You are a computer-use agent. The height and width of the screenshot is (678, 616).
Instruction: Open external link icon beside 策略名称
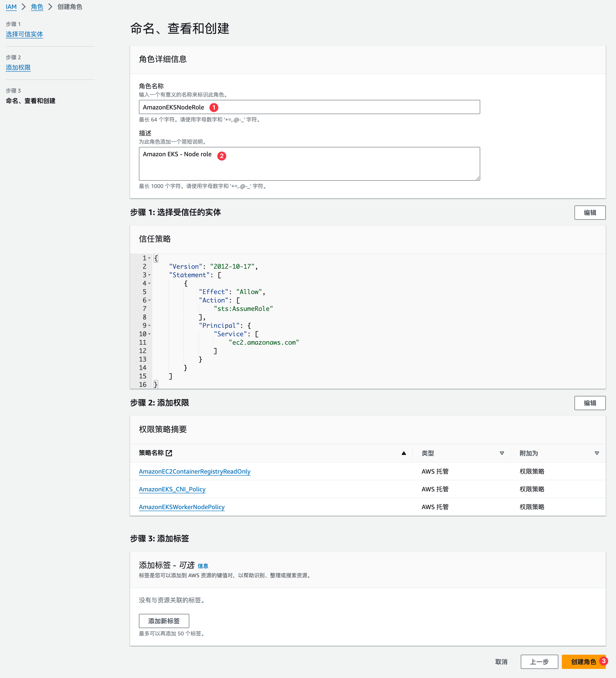pos(169,453)
